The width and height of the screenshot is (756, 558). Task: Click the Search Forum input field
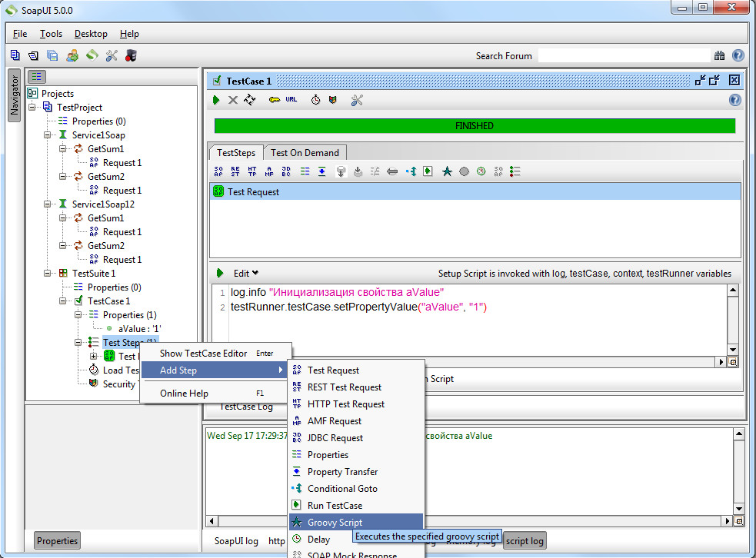pyautogui.click(x=624, y=56)
